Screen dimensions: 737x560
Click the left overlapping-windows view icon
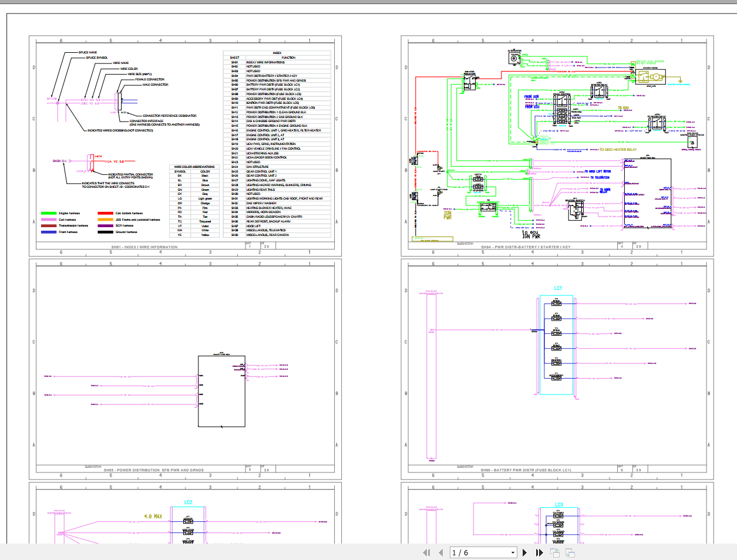(555, 552)
